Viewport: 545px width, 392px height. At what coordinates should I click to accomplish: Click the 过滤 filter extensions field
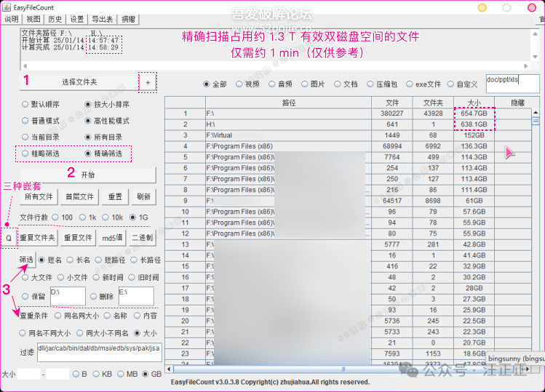(100, 353)
